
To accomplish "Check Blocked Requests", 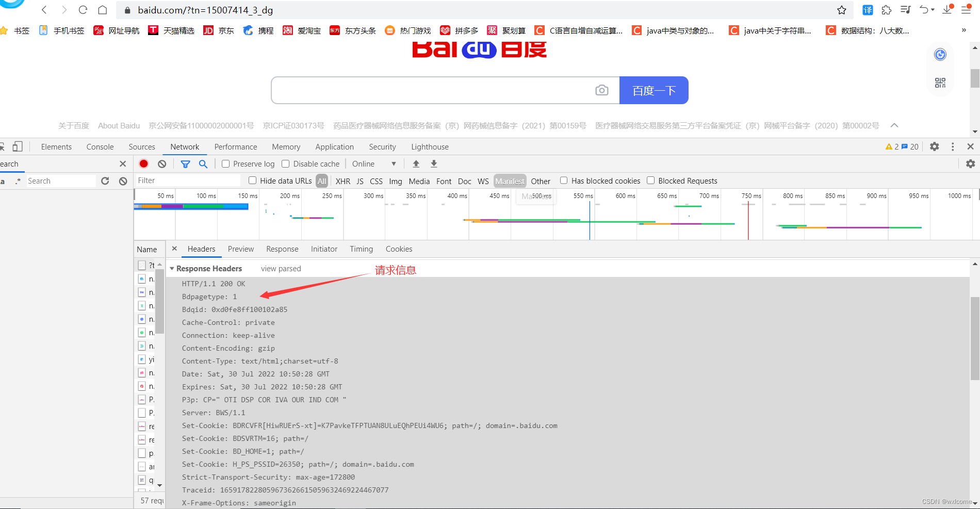I will tap(650, 180).
